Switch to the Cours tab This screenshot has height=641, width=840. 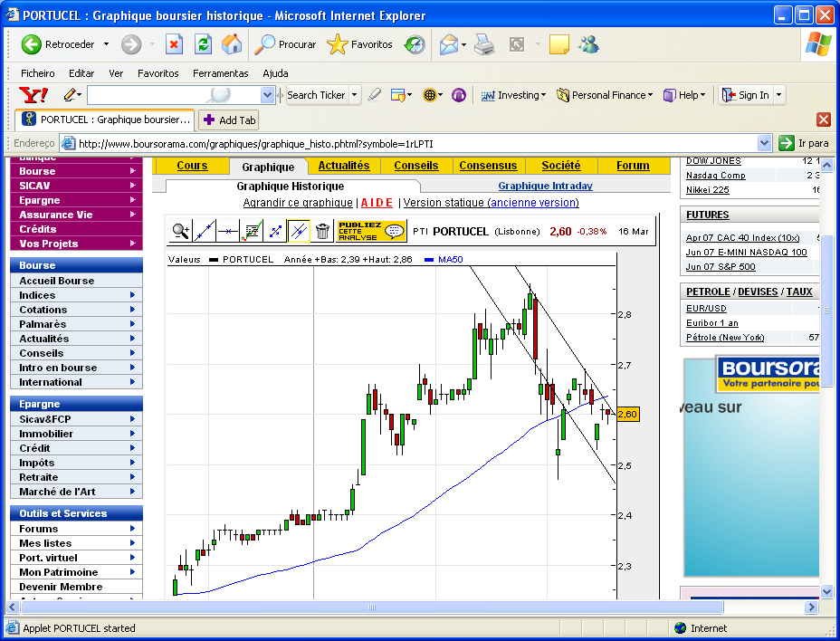(x=192, y=166)
